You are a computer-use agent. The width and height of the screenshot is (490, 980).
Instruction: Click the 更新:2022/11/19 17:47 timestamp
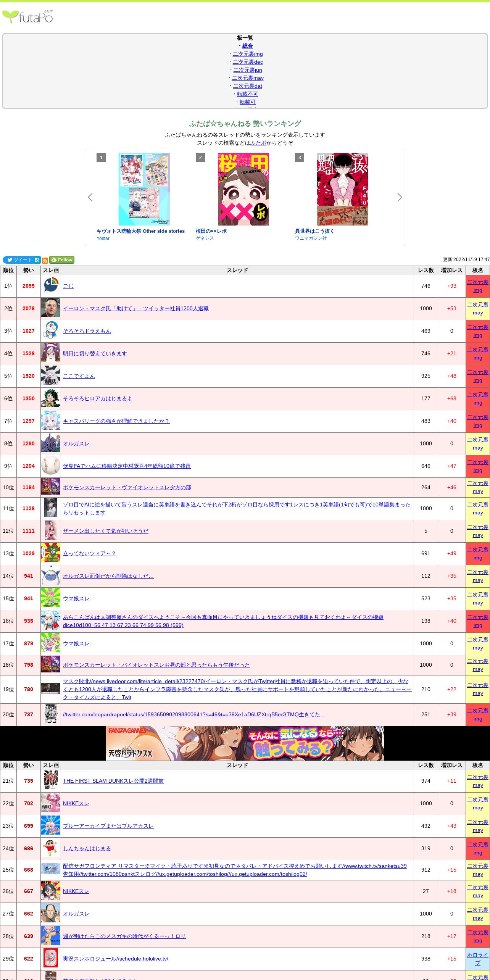pyautogui.click(x=466, y=260)
